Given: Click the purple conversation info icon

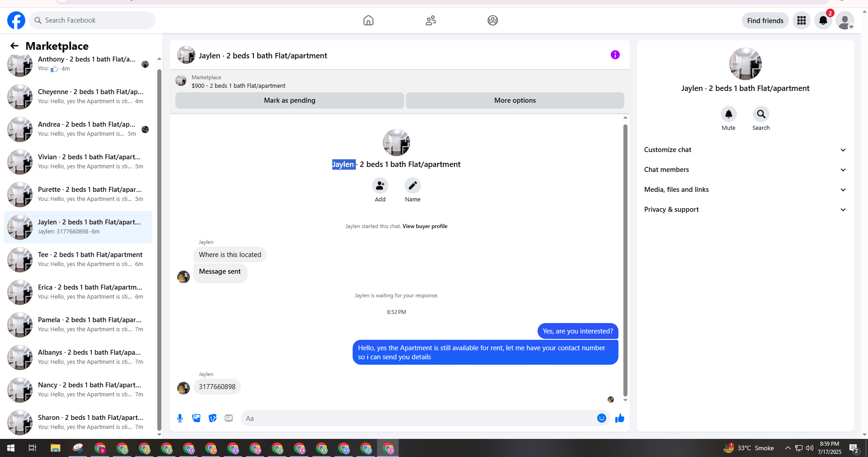Looking at the screenshot, I should pyautogui.click(x=615, y=55).
